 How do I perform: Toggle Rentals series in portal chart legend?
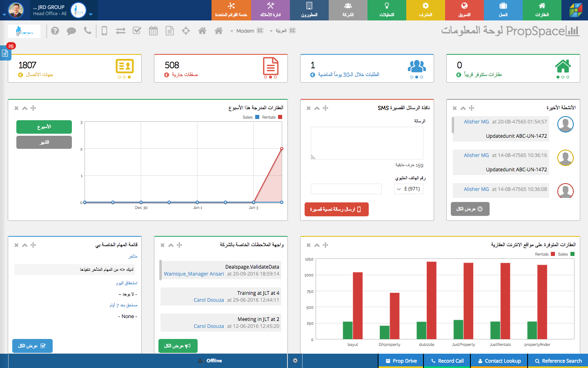545,254
